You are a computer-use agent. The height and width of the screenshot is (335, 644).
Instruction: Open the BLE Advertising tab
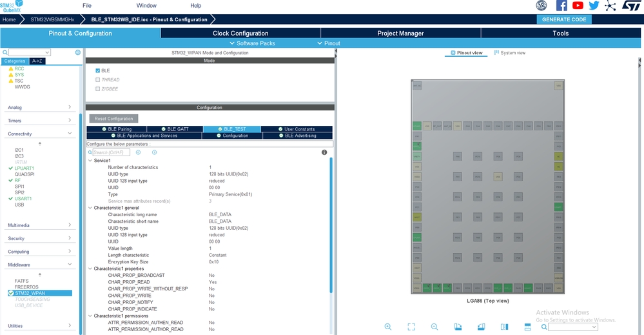point(298,136)
